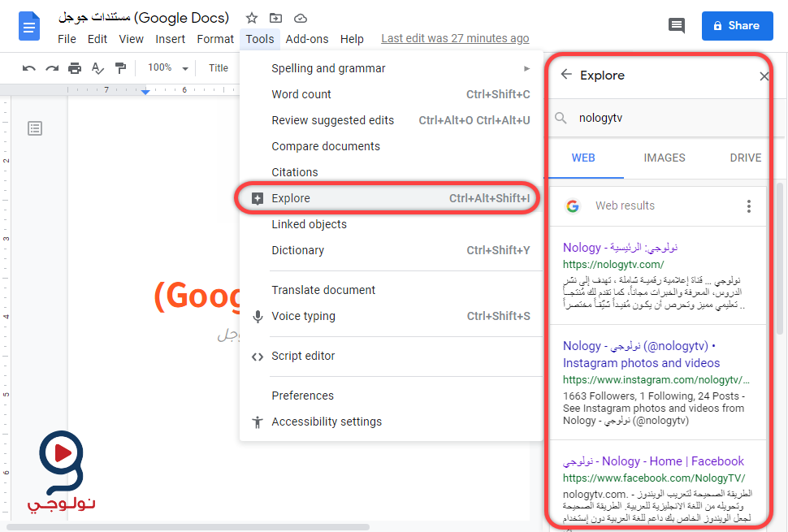Open the comment history icon
This screenshot has width=788, height=532.
677,26
